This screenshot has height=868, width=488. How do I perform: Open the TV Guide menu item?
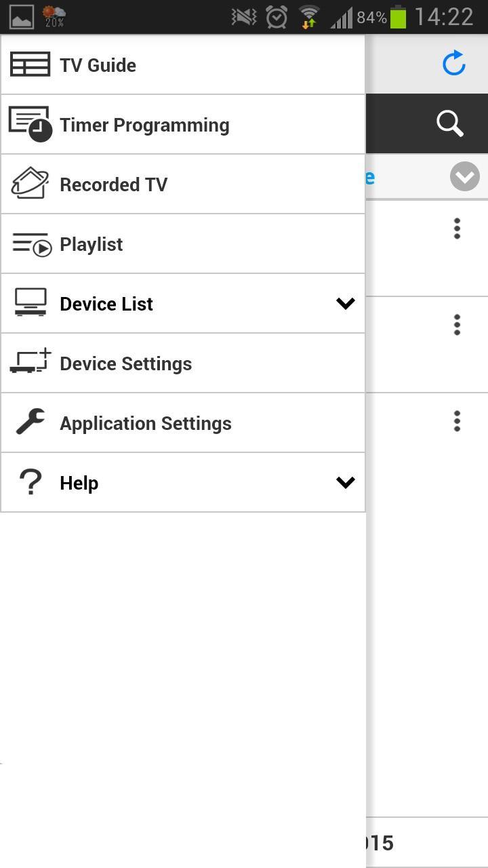click(x=98, y=65)
